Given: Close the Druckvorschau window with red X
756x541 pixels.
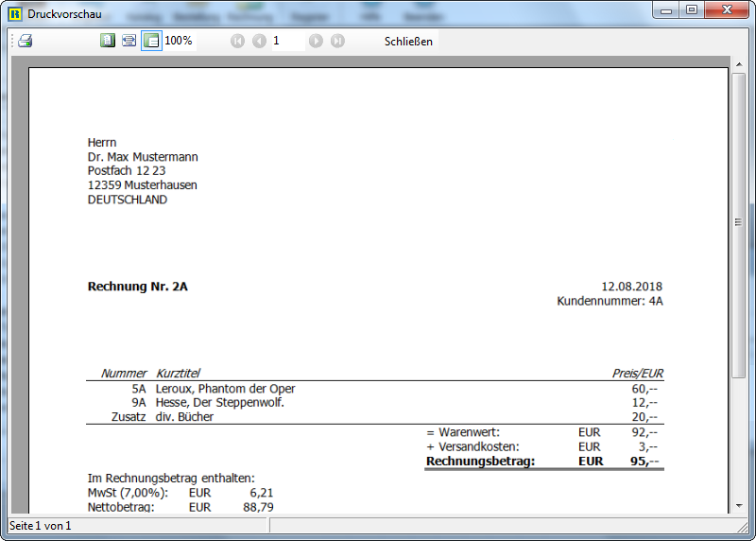Looking at the screenshot, I should (x=728, y=10).
